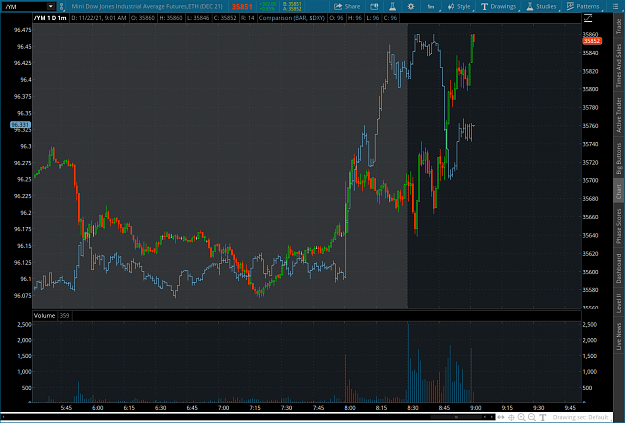This screenshot has height=423, width=625.
Task: Click the /YM 1 D 1m chart label
Action: pos(50,18)
